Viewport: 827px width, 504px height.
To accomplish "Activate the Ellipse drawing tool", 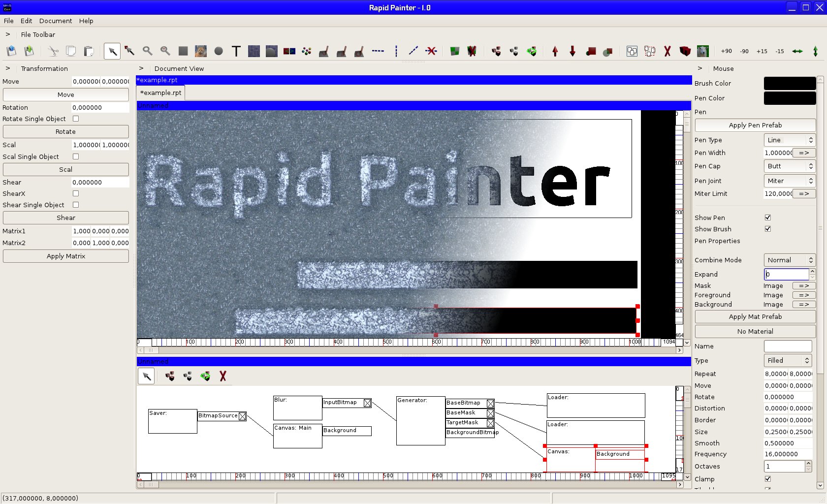I will (219, 51).
